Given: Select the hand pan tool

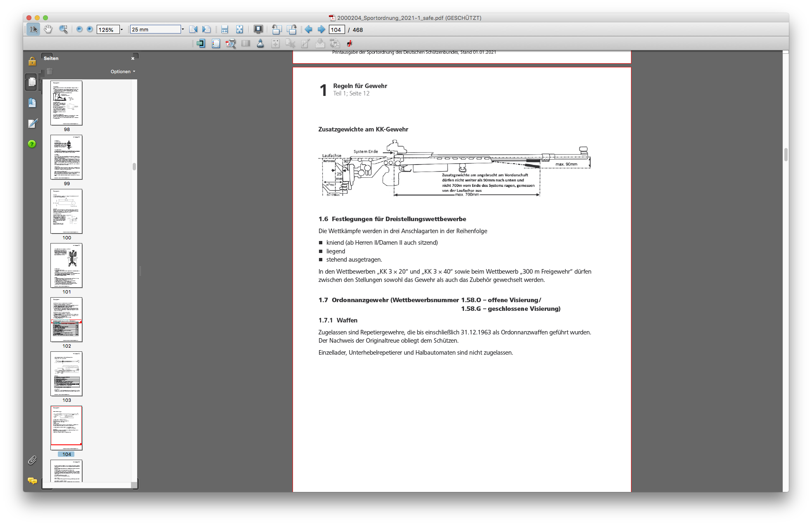Looking at the screenshot, I should (48, 29).
